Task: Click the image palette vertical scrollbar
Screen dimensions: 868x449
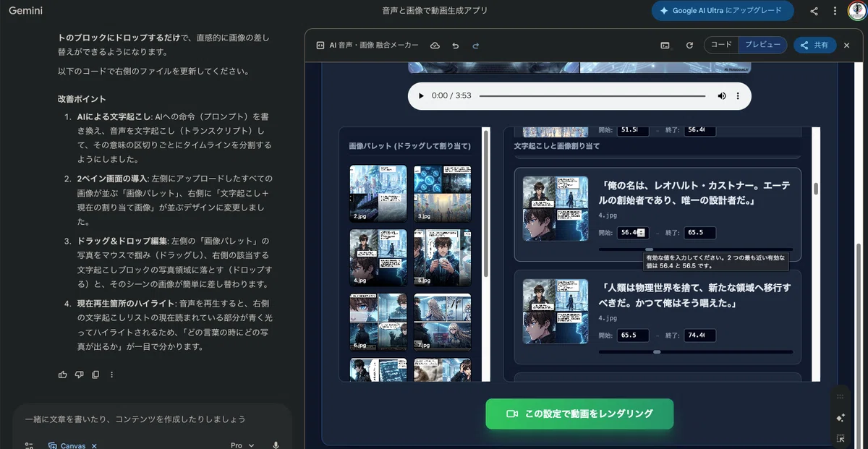Action: tap(486, 205)
